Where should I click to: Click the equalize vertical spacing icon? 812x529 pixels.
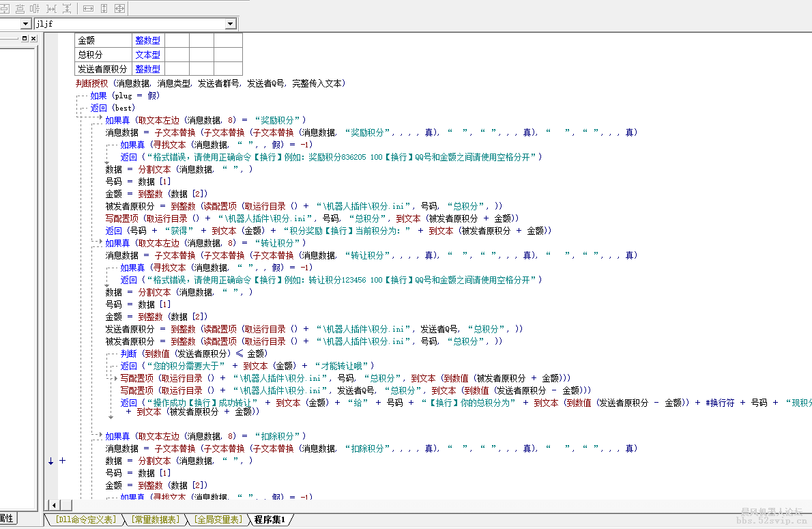(x=66, y=8)
